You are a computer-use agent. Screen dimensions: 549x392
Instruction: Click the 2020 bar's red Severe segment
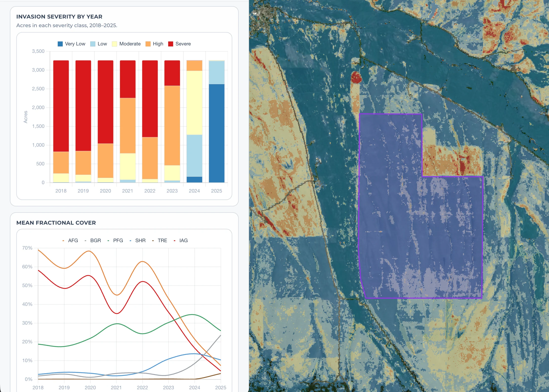[x=106, y=102]
